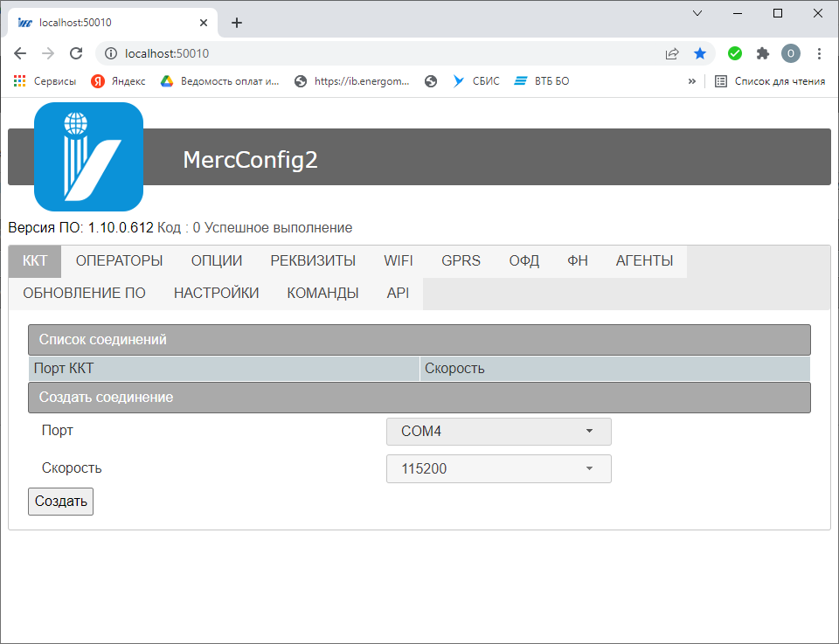Open the Яндекс bookmark
This screenshot has height=644, width=839.
coord(118,81)
